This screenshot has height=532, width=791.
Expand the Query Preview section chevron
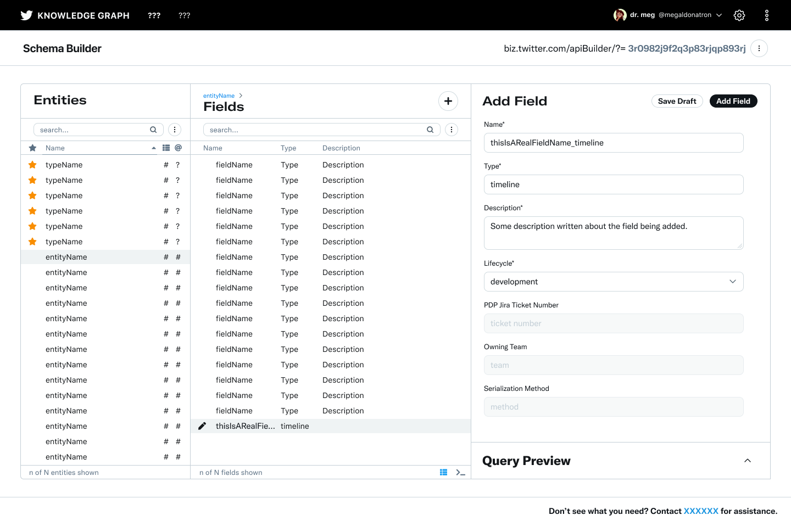(748, 461)
